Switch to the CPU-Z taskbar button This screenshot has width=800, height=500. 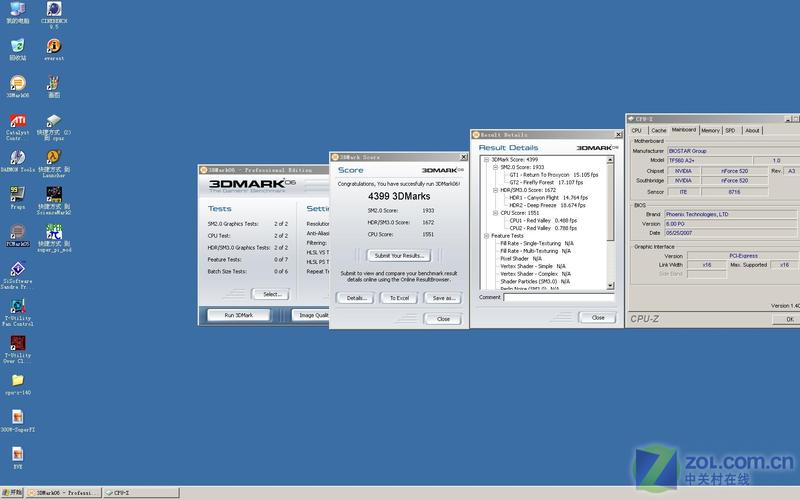[141, 493]
